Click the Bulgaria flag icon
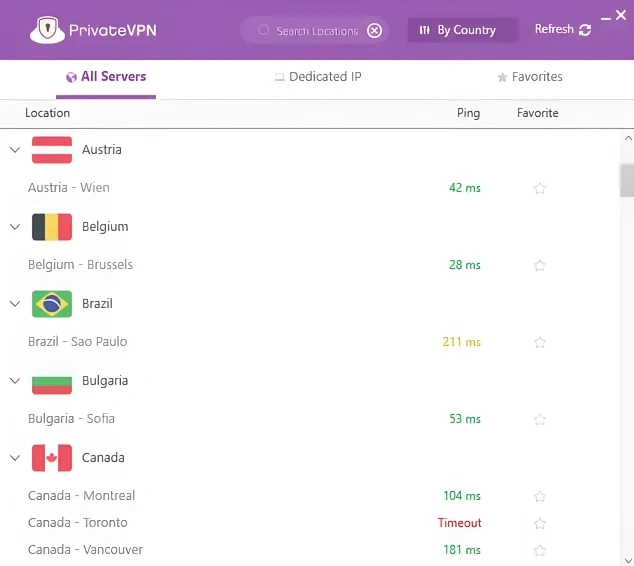The width and height of the screenshot is (634, 566). pyautogui.click(x=52, y=381)
